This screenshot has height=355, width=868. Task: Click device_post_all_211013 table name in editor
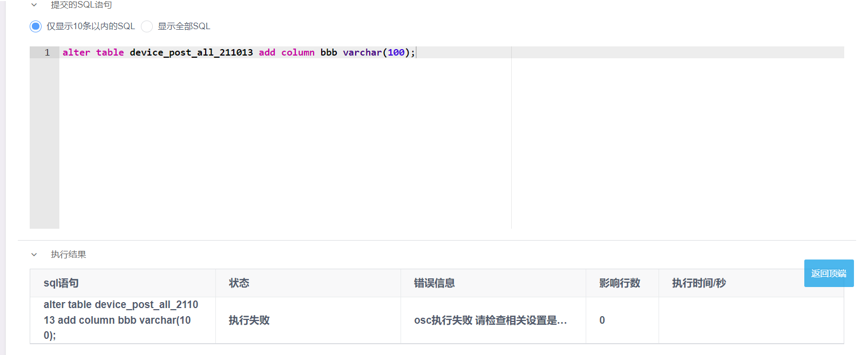point(191,52)
